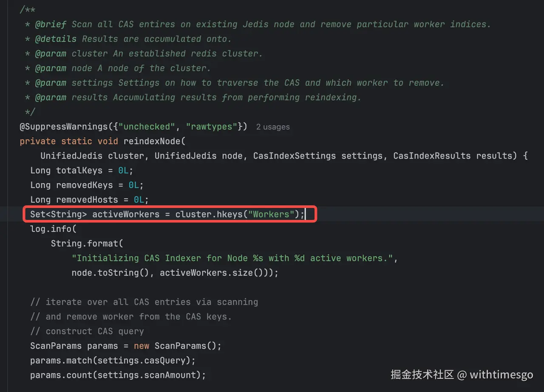544x392 pixels.
Task: Click the ScanParams constructor after new
Action: [x=181, y=346]
